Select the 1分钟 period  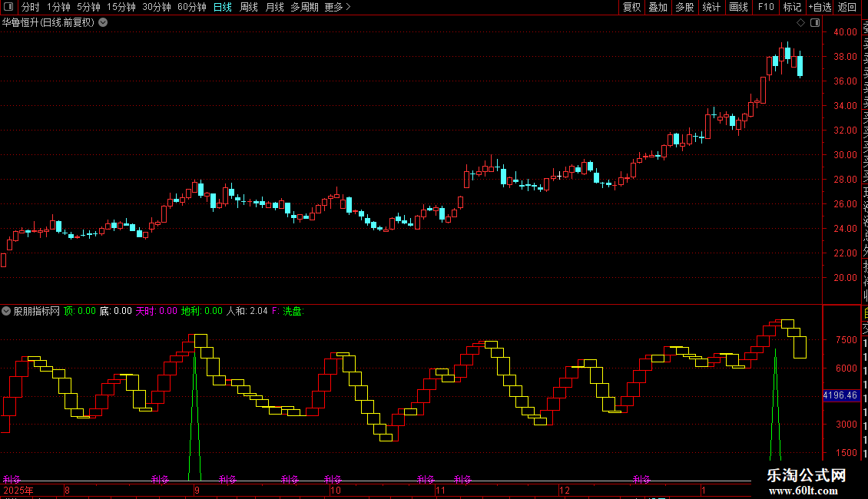click(x=58, y=7)
